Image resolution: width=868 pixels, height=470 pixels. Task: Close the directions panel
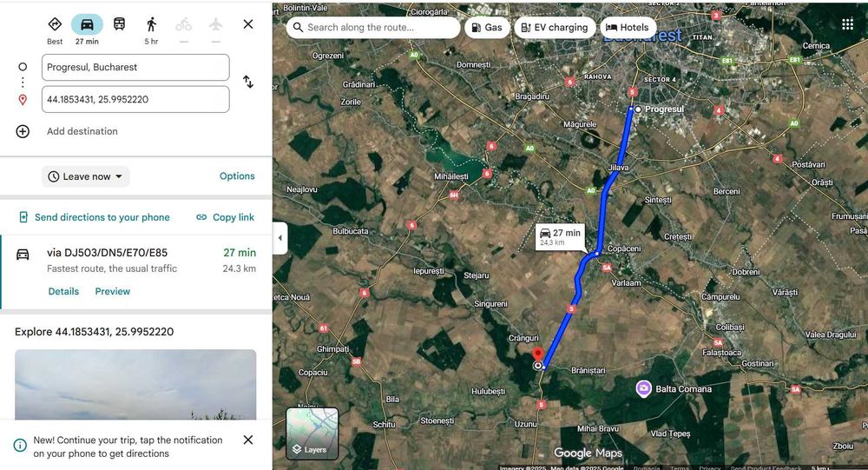(x=248, y=24)
